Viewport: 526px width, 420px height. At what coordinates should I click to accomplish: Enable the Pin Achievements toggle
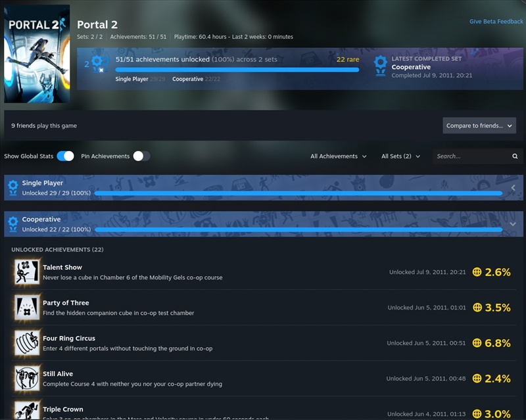tap(141, 156)
